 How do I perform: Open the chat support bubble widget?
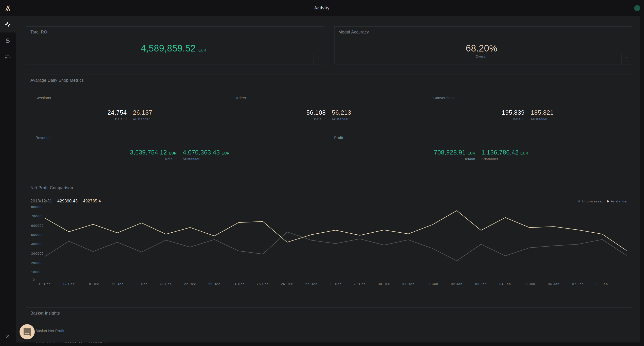(x=27, y=332)
